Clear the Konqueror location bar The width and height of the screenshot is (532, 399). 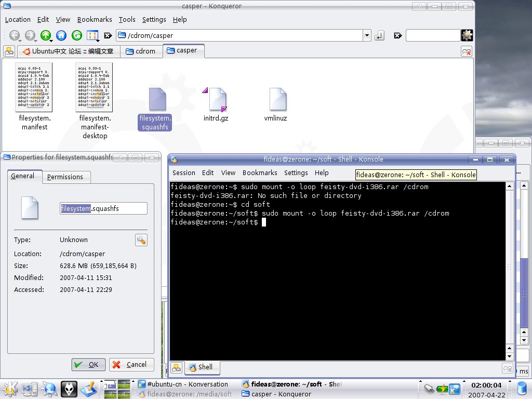[108, 35]
